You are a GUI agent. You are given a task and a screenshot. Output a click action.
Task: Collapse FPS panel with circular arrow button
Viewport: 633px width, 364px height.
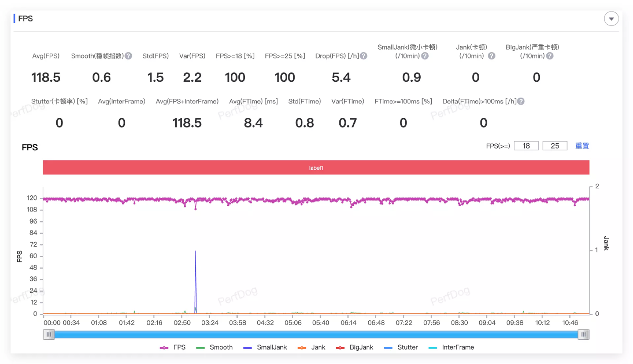pos(611,19)
